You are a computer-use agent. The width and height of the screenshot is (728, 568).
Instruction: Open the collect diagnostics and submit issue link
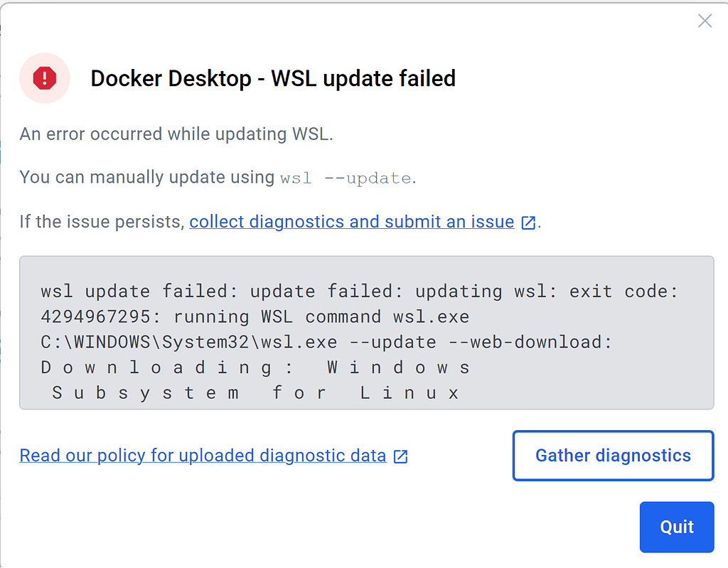point(351,222)
